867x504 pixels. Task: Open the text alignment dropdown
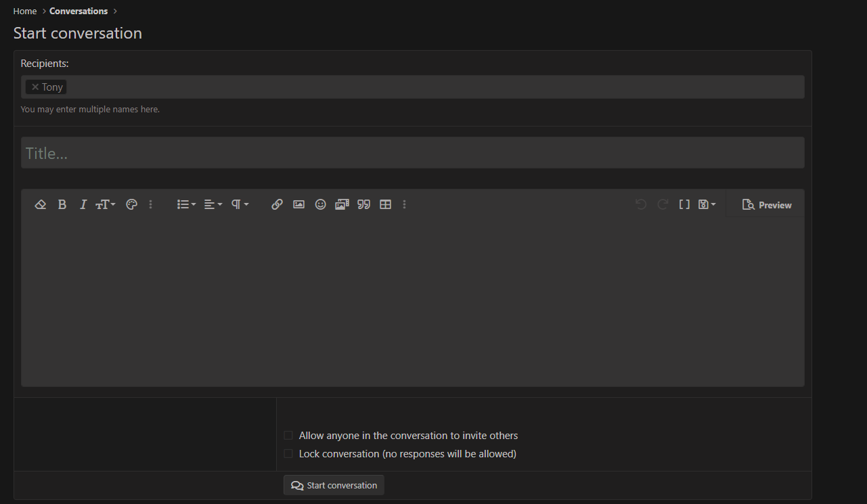point(213,204)
